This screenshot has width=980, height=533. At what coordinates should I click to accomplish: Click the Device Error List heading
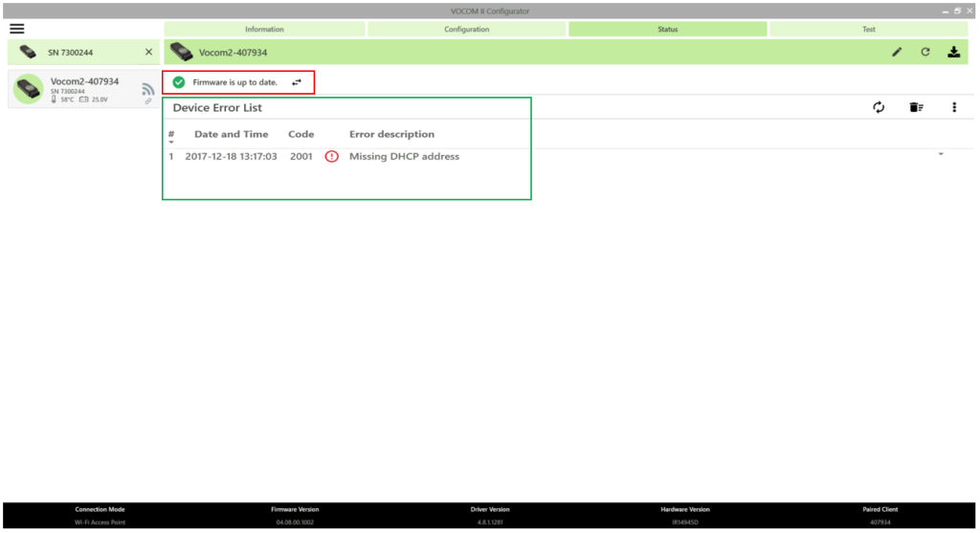point(217,108)
